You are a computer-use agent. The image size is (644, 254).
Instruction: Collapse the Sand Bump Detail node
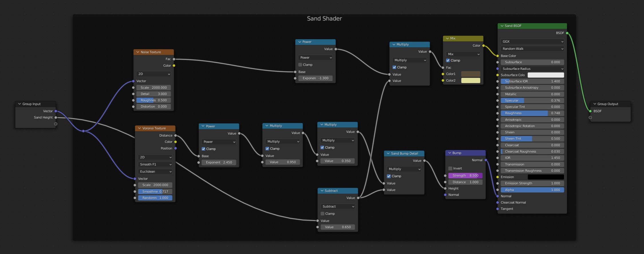tap(388, 153)
